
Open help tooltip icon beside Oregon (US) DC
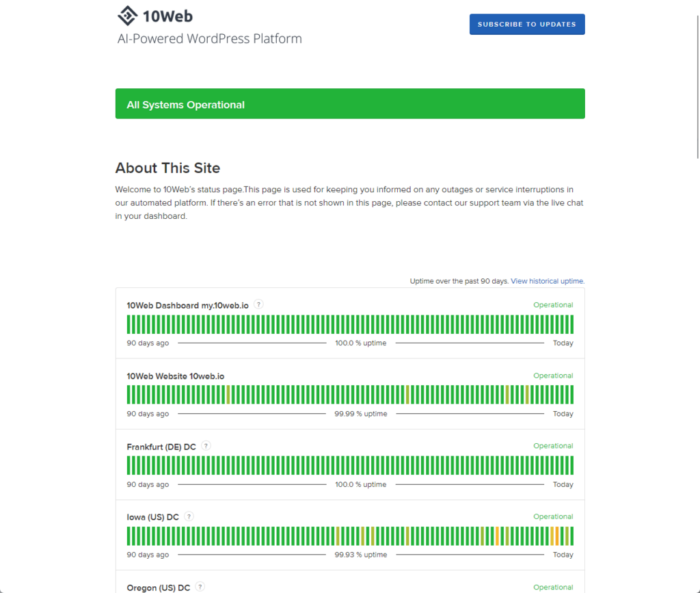(x=200, y=587)
